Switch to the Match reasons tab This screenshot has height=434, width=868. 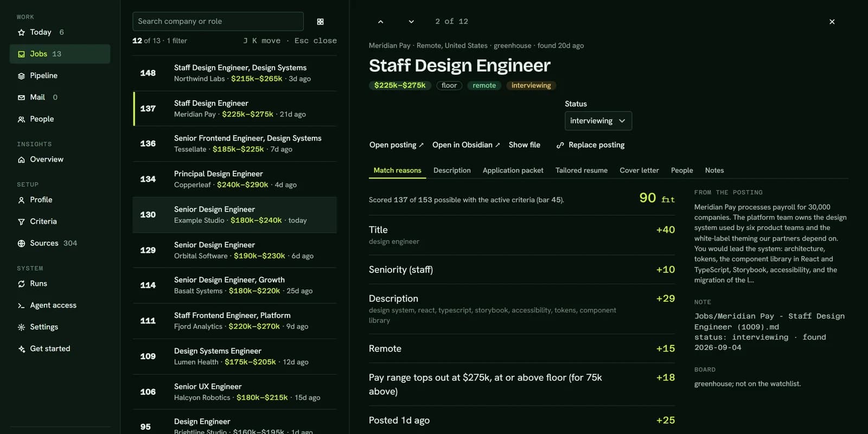pos(397,170)
